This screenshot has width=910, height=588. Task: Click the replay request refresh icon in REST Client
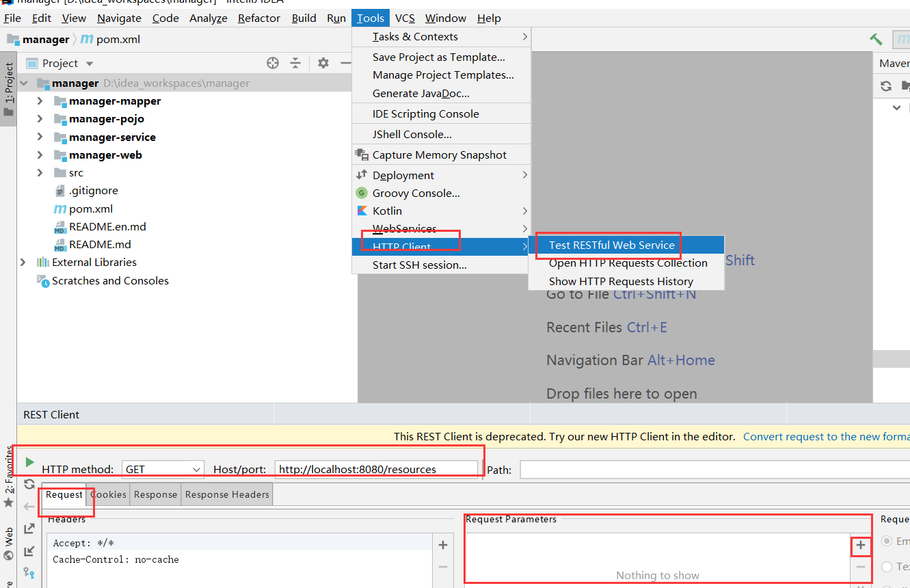pos(29,484)
